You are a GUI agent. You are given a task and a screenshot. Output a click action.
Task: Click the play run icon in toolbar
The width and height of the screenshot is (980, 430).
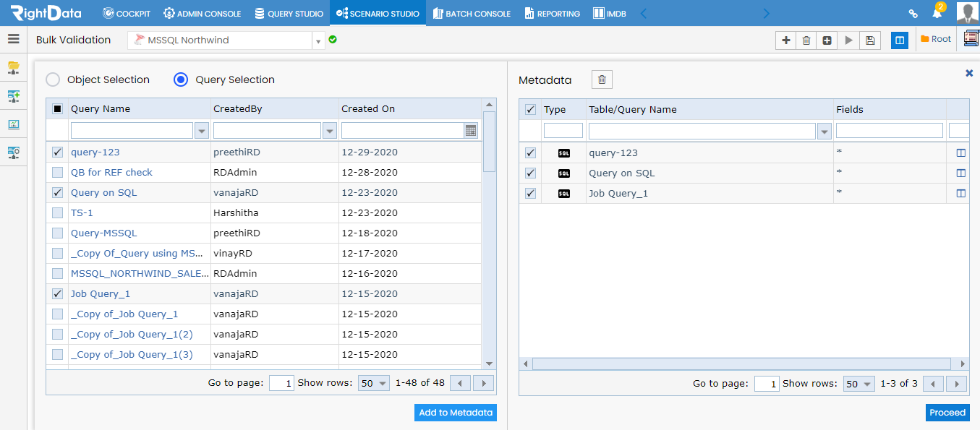coord(848,40)
